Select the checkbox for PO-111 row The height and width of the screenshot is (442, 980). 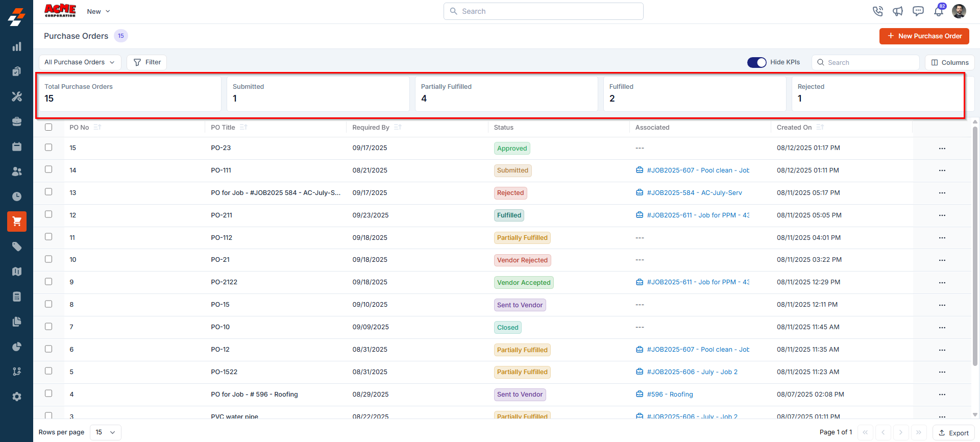(x=48, y=169)
